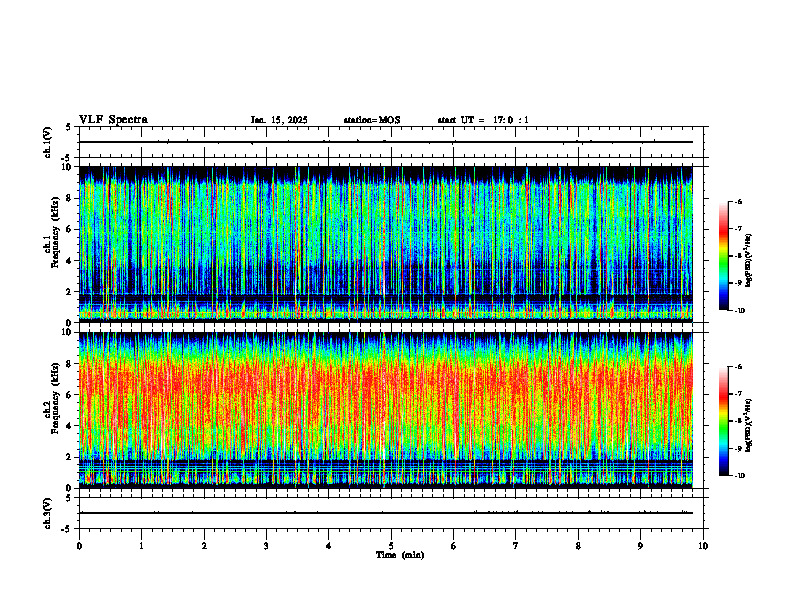Click the time axis tick label "8"

click(578, 546)
